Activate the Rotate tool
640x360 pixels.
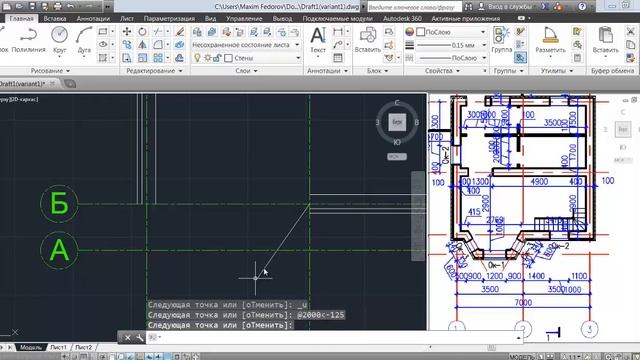[142, 31]
